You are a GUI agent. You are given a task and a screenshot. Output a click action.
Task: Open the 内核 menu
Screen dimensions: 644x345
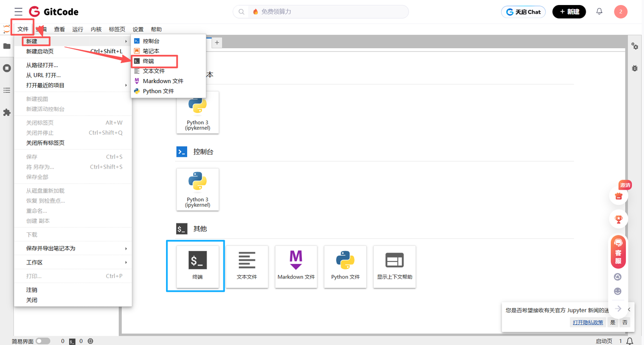[x=96, y=29]
